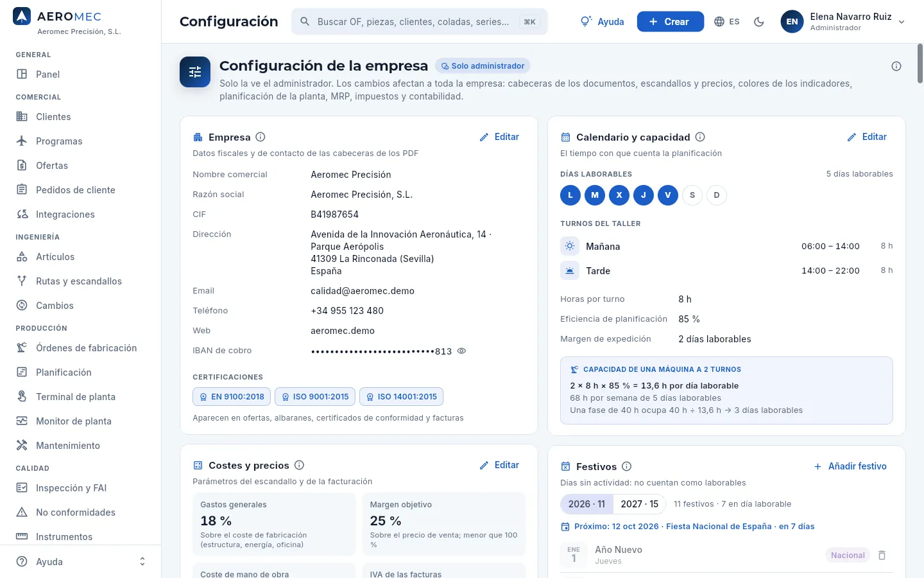Image resolution: width=924 pixels, height=578 pixels.
Task: Enable Sunday (D) as working day
Action: pos(717,195)
